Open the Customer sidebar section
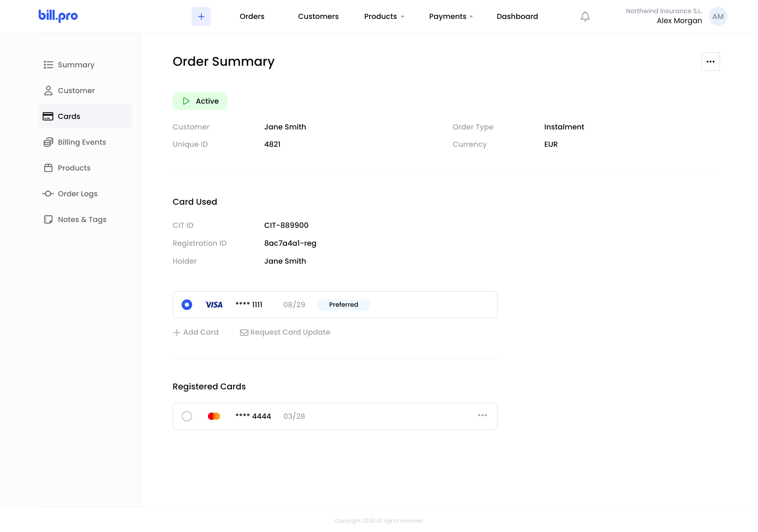 [85, 91]
